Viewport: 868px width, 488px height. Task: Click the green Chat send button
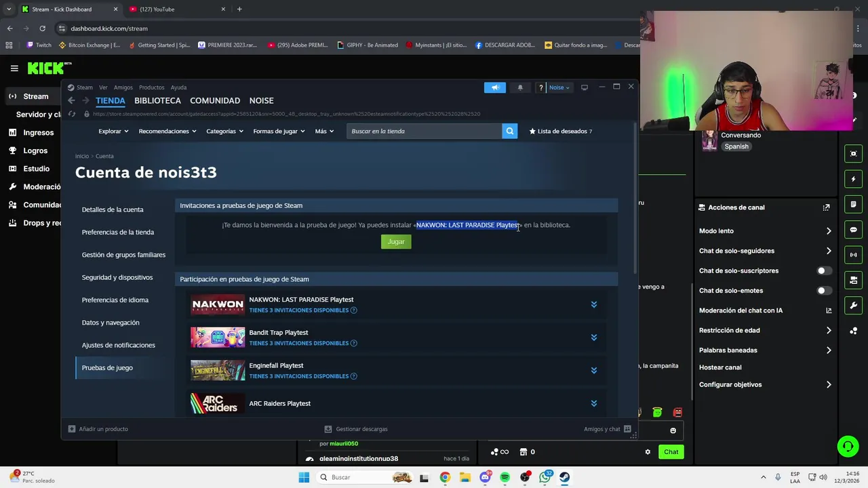click(x=671, y=452)
